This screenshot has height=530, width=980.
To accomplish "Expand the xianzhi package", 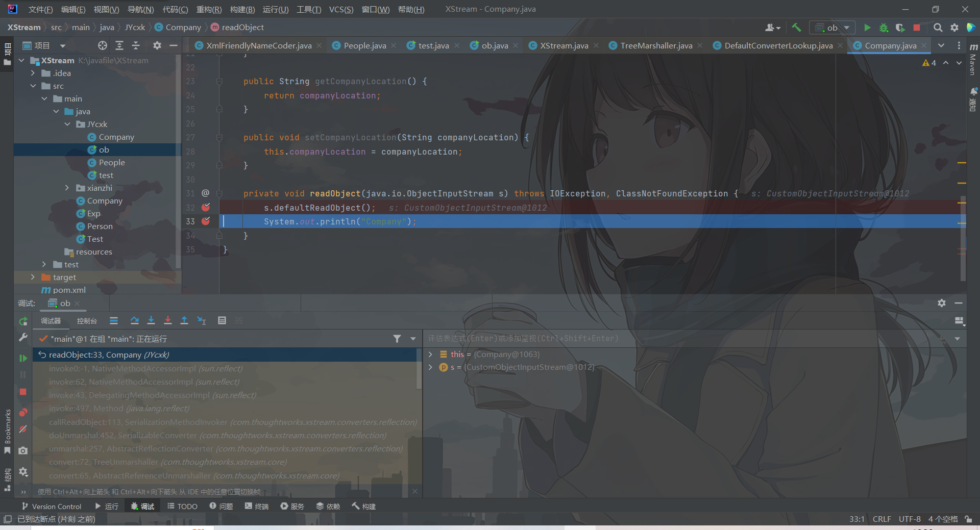I will 67,188.
